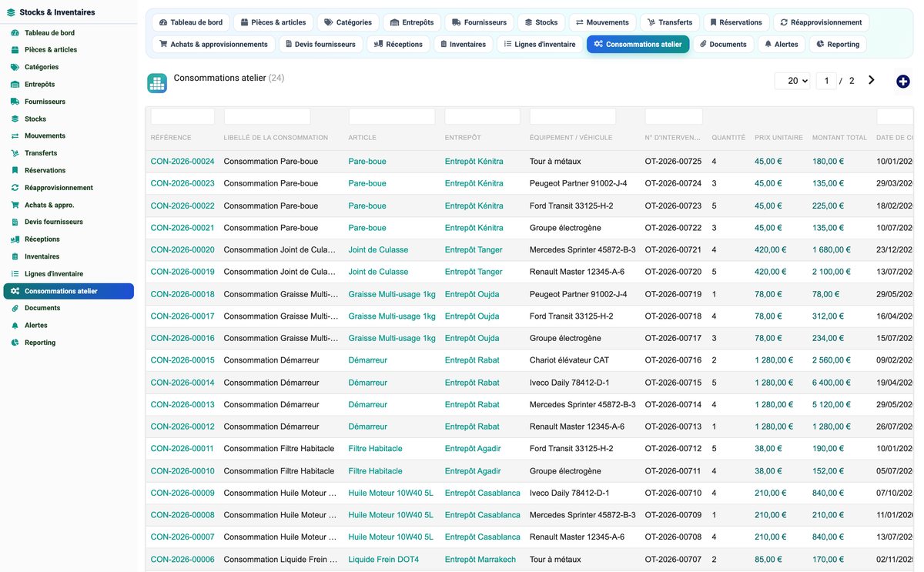Click the Stocks & Inventaires header logo icon

tap(11, 12)
